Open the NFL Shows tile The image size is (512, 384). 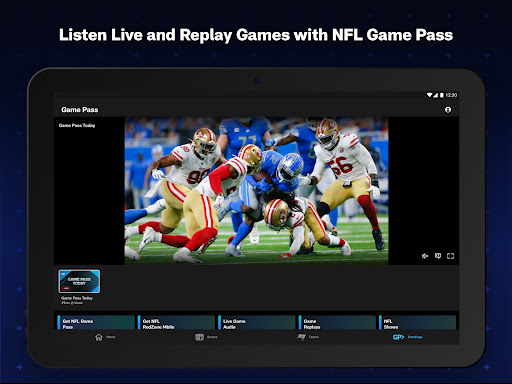click(x=417, y=323)
